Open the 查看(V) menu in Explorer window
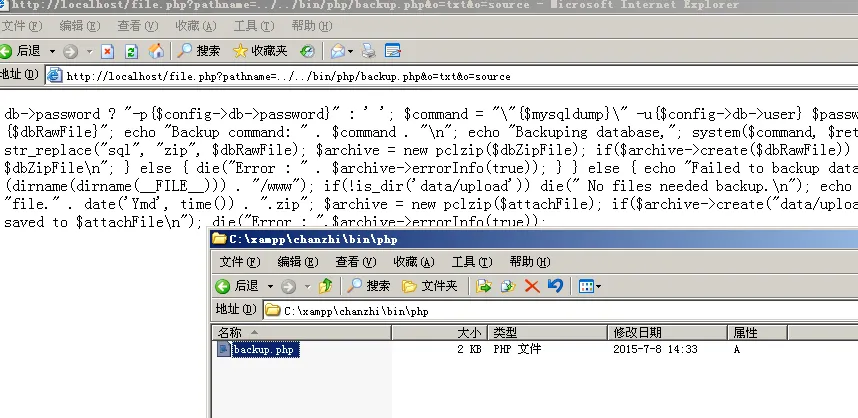This screenshot has width=858, height=418. coord(353,262)
